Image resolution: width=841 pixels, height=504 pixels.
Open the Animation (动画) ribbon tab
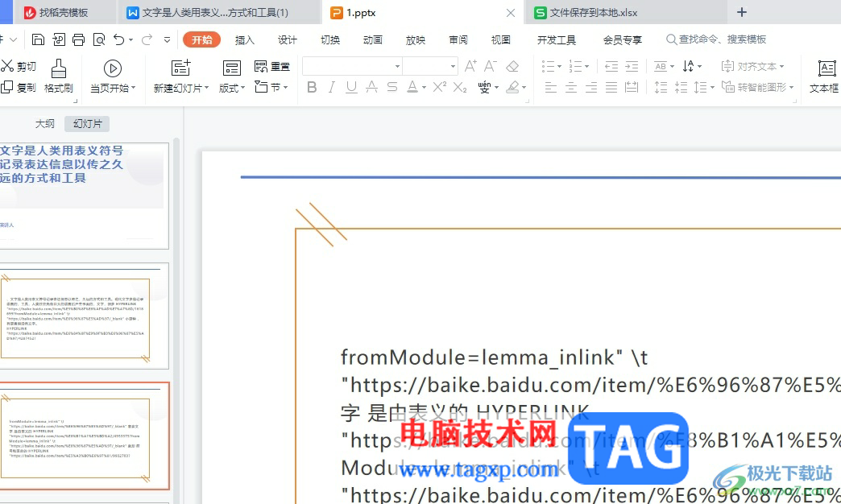click(x=372, y=39)
